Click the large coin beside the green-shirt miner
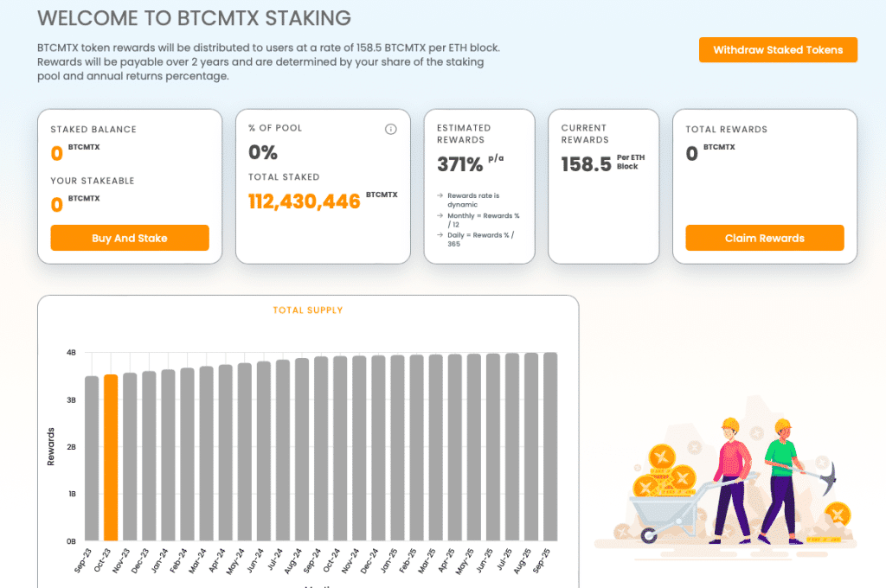 click(x=838, y=512)
